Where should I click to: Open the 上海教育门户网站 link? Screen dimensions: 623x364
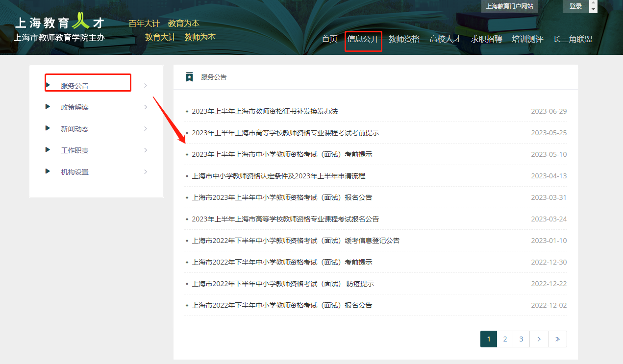pyautogui.click(x=509, y=6)
